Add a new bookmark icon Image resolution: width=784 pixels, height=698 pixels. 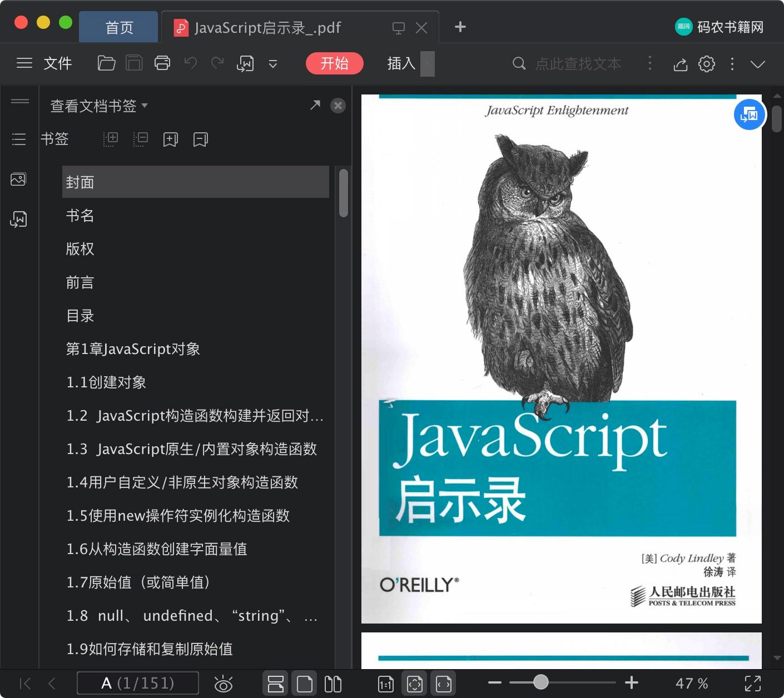[171, 139]
